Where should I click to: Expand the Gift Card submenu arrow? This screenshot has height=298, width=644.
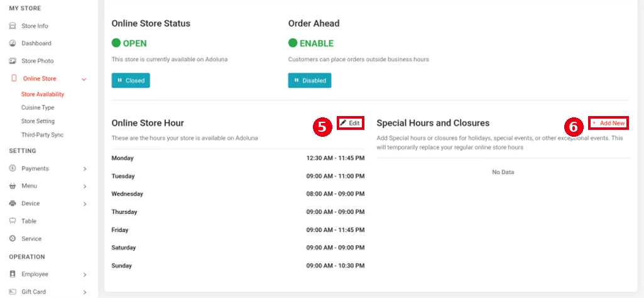click(85, 292)
